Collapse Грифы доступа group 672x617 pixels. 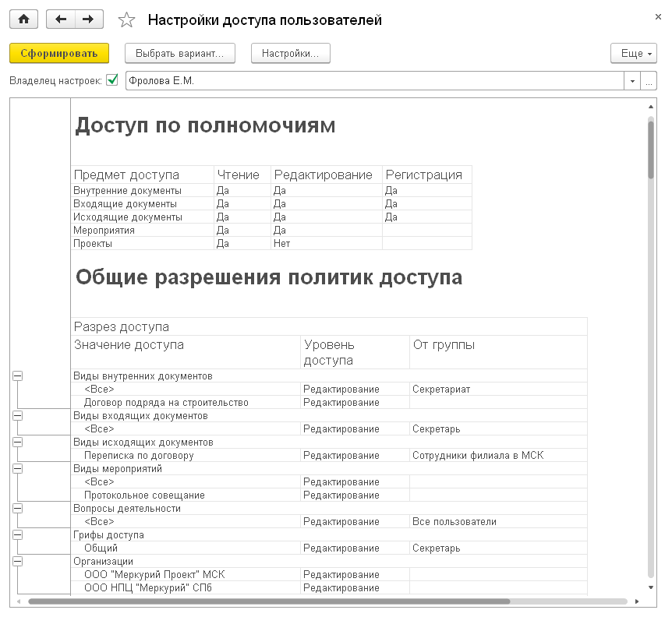18,534
